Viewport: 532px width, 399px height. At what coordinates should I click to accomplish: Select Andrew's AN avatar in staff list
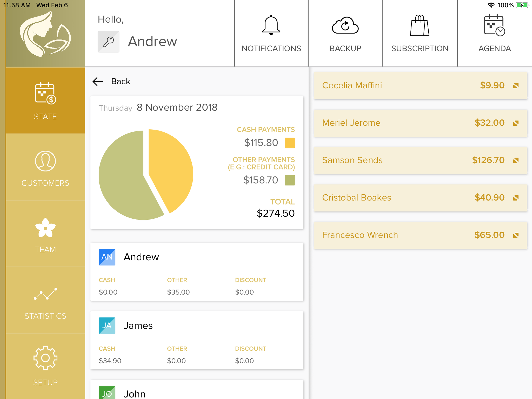click(x=107, y=257)
